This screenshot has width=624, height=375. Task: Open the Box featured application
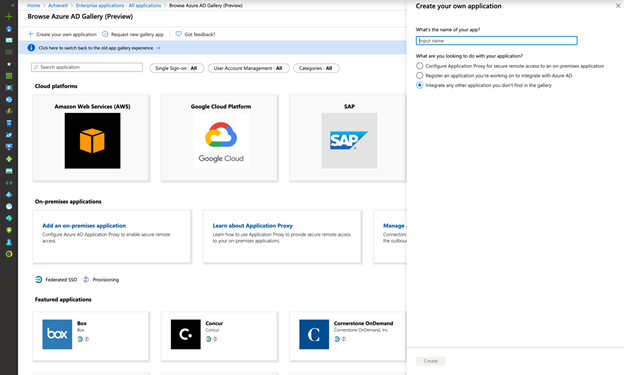pyautogui.click(x=91, y=336)
